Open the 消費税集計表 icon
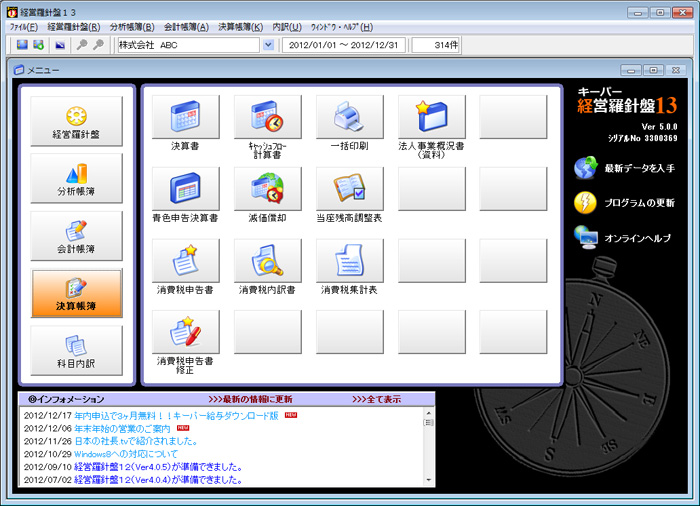Viewport: 700px width, 506px height. pyautogui.click(x=350, y=260)
